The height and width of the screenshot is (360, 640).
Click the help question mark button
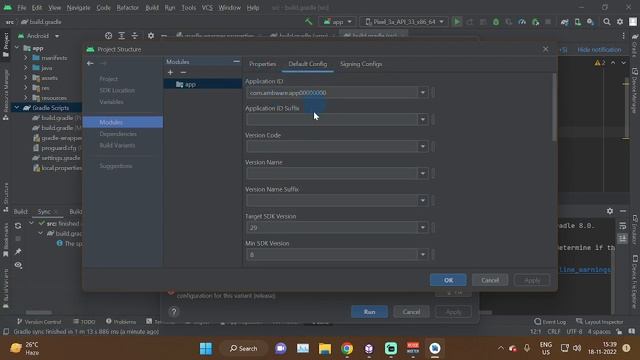point(173,312)
